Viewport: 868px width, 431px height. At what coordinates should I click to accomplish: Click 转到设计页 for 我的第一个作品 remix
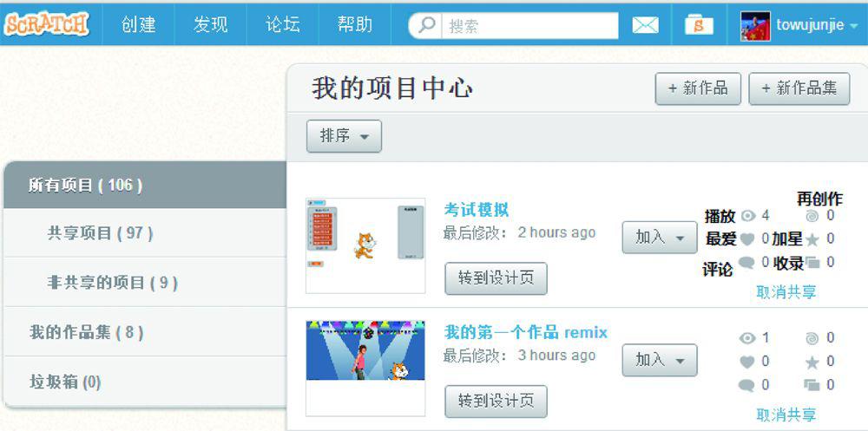click(496, 402)
